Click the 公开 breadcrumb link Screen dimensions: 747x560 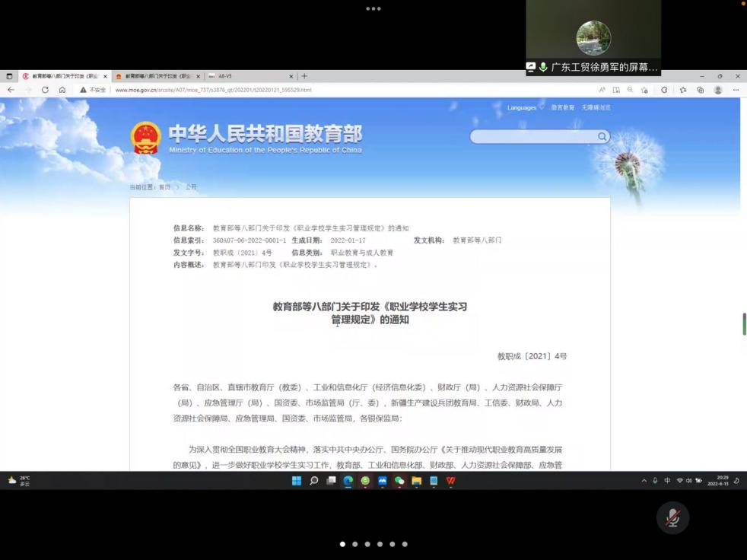pyautogui.click(x=191, y=187)
